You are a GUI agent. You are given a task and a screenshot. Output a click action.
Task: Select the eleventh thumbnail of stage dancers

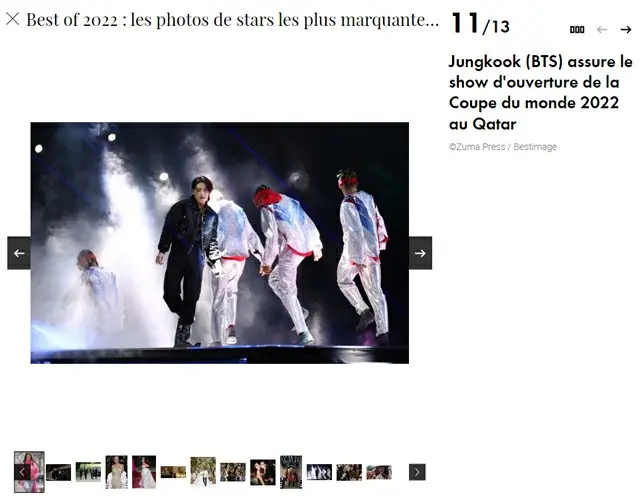(x=319, y=472)
